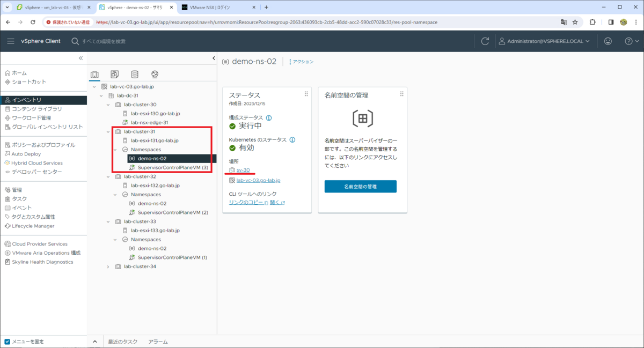The width and height of the screenshot is (644, 348).
Task: Open the help question mark menu
Action: coord(631,41)
